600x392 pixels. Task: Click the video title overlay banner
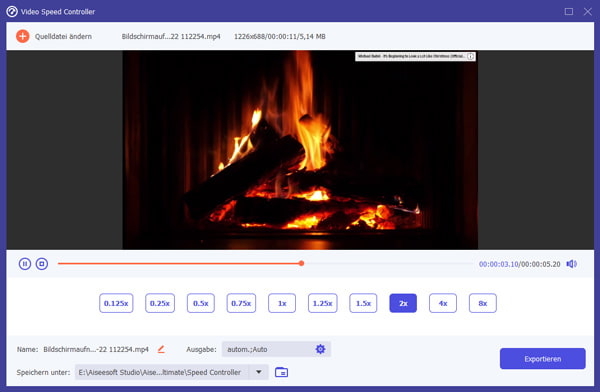(415, 57)
